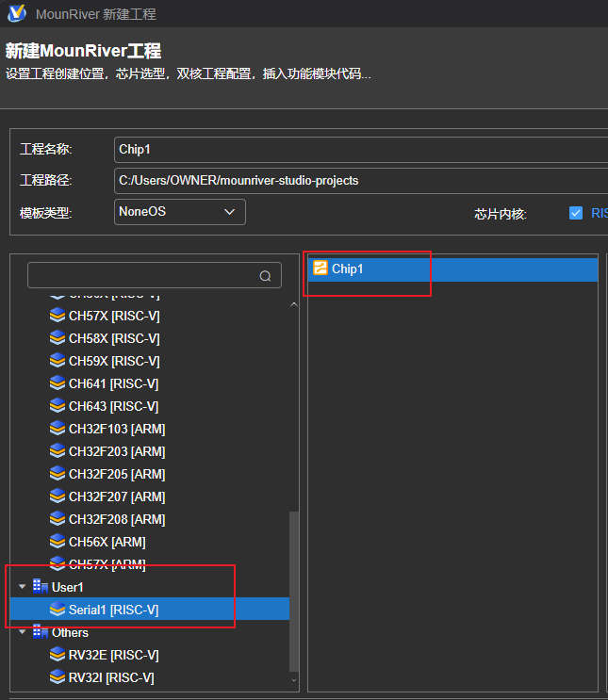Click the search magnifier icon in chip filter
This screenshot has width=608, height=700.
[x=266, y=276]
